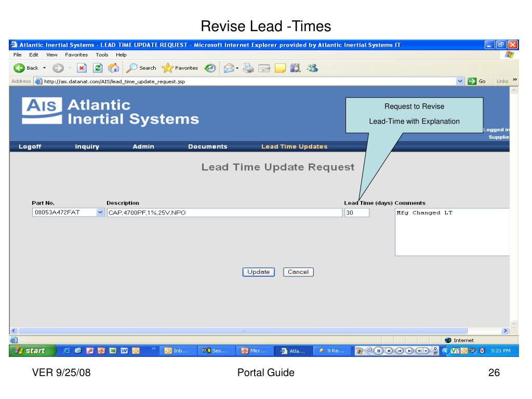The height and width of the screenshot is (399, 532).
Task: Click the Address bar URL field
Action: click(x=250, y=82)
